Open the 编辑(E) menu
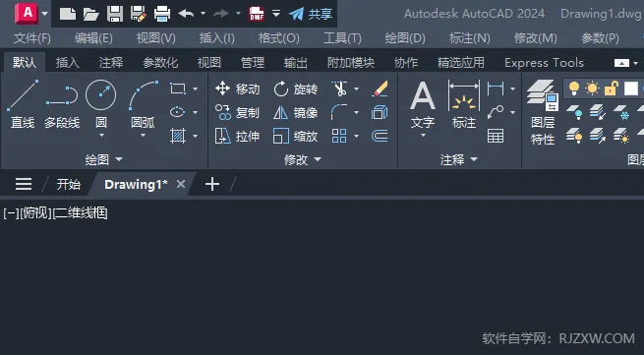The height and width of the screenshot is (355, 644). tap(93, 38)
